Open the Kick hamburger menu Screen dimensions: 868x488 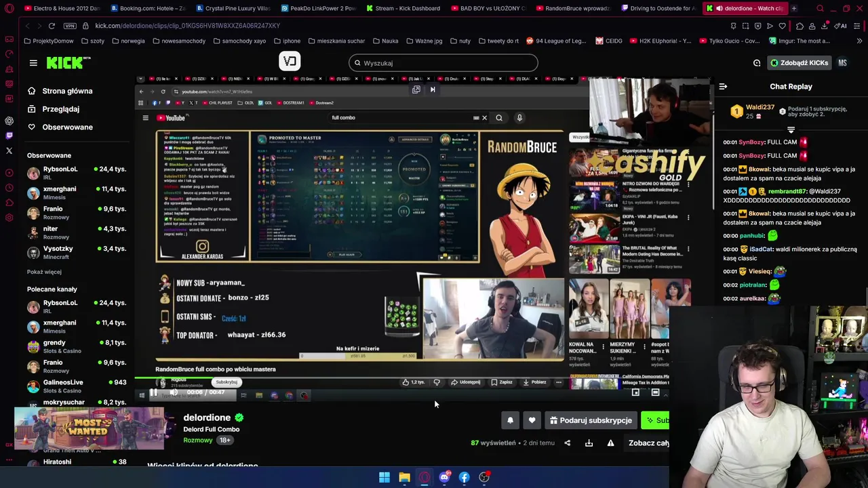pyautogui.click(x=33, y=63)
